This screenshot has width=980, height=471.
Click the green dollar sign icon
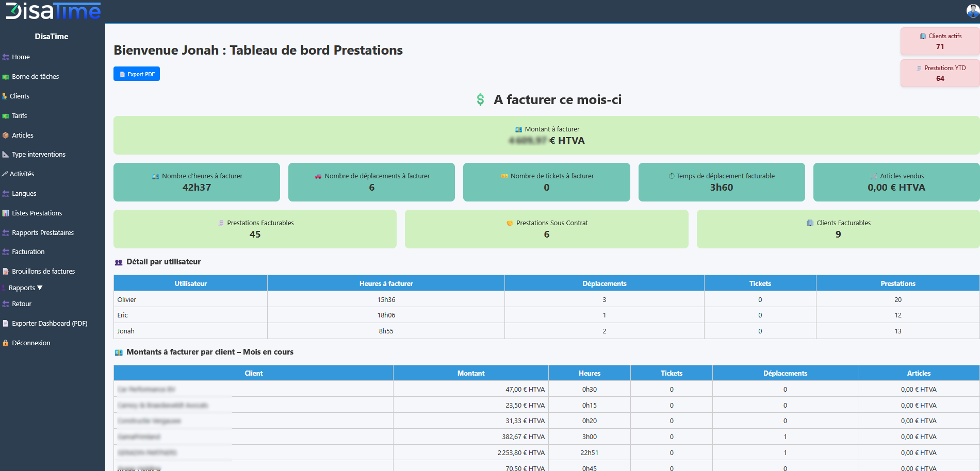[x=480, y=99]
